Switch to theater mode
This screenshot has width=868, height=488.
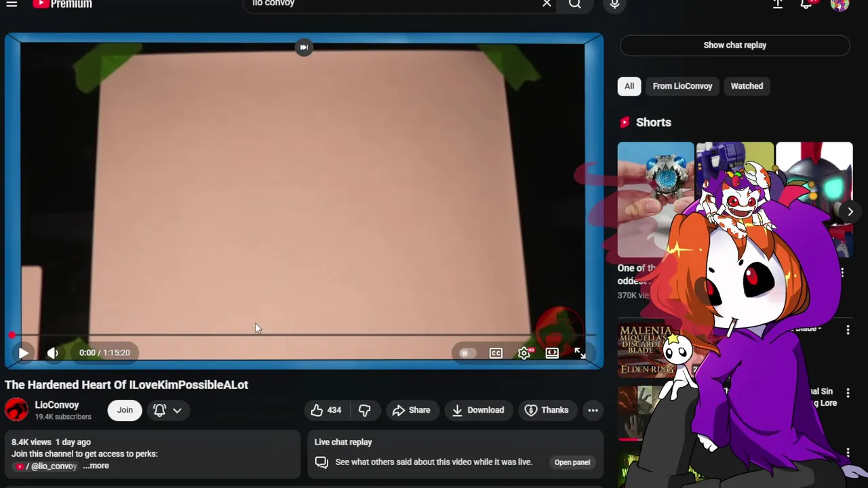552,353
